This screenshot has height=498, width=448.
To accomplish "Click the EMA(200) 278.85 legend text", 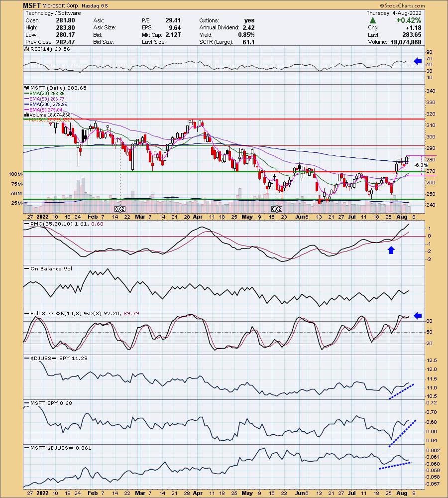I will pyautogui.click(x=48, y=104).
